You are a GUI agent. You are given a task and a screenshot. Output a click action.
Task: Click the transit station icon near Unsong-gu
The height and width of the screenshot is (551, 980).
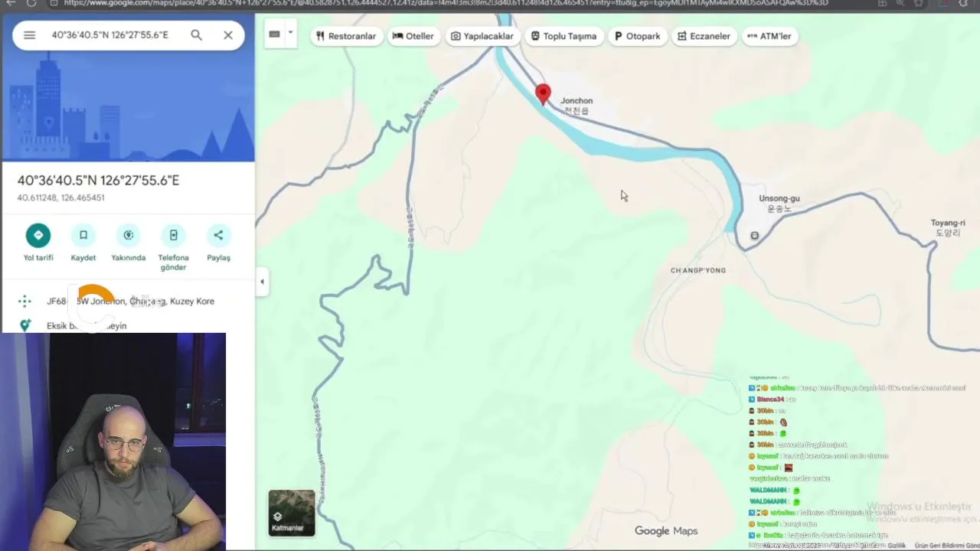coord(755,236)
